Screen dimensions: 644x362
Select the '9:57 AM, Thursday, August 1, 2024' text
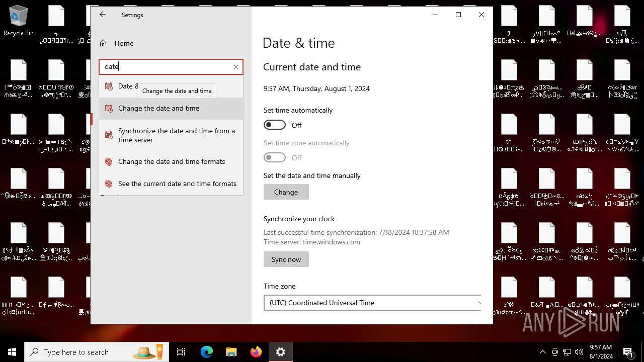pos(316,88)
